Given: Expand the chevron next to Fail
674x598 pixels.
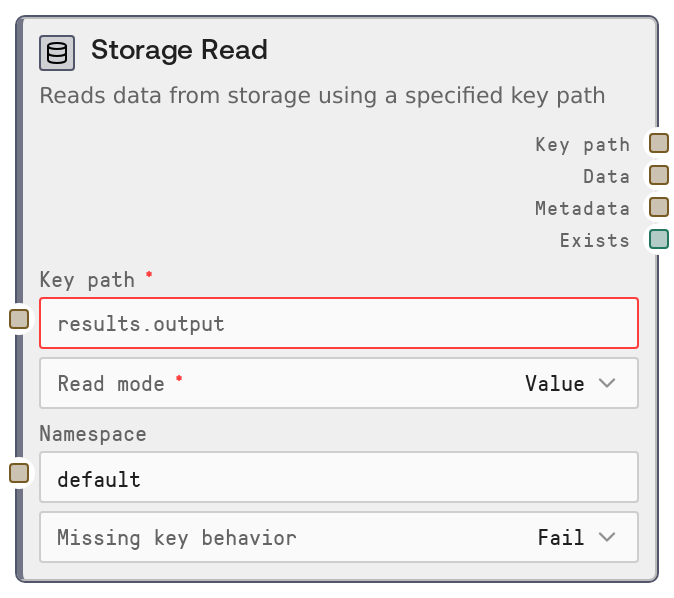Looking at the screenshot, I should [607, 537].
